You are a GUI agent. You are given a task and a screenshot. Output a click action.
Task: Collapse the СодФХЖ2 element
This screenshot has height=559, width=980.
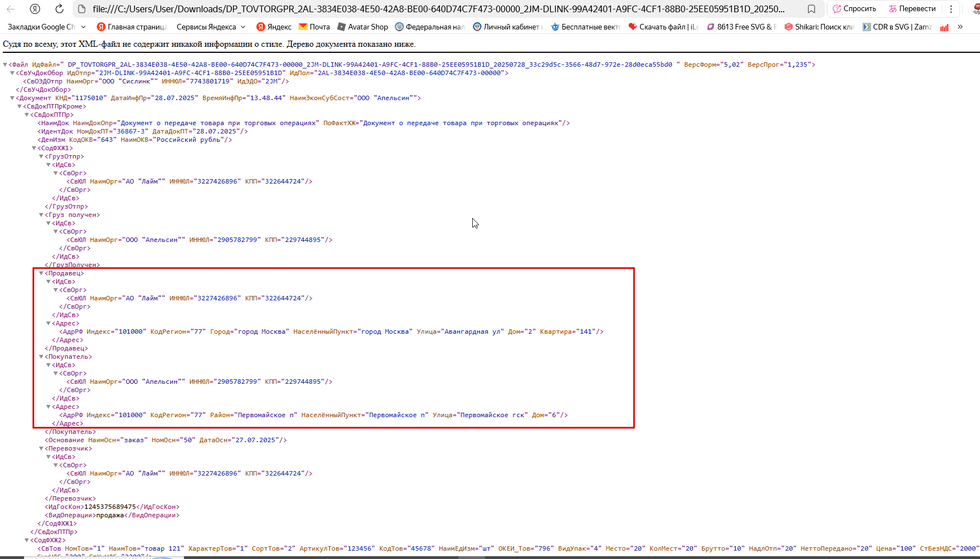coord(27,540)
